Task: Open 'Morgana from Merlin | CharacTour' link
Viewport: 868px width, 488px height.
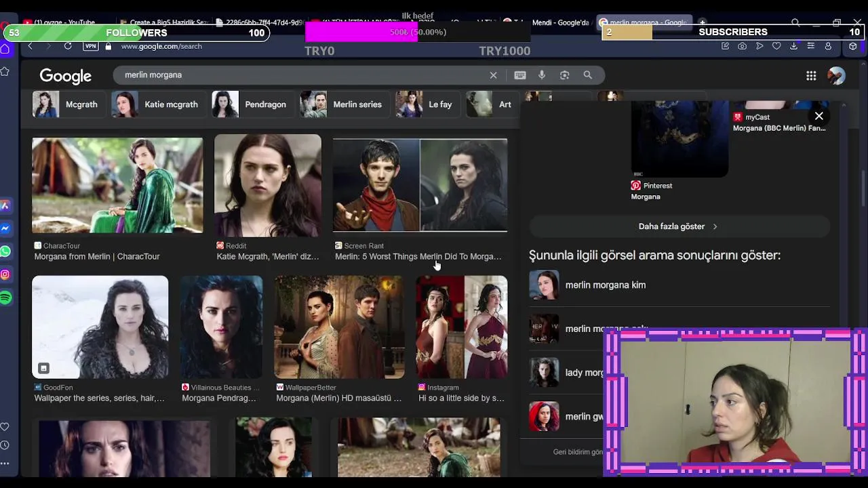Action: (x=97, y=257)
